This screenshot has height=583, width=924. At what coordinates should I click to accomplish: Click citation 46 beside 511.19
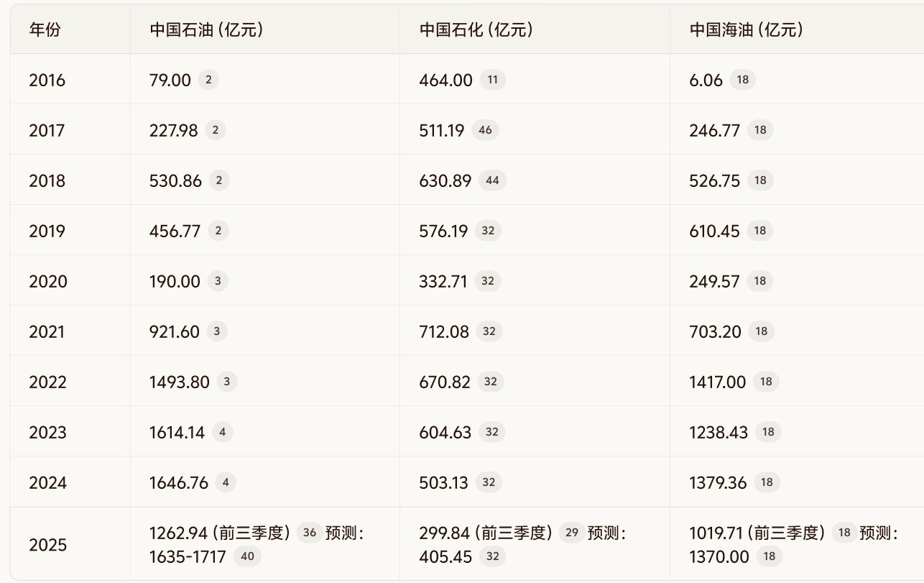(x=485, y=130)
